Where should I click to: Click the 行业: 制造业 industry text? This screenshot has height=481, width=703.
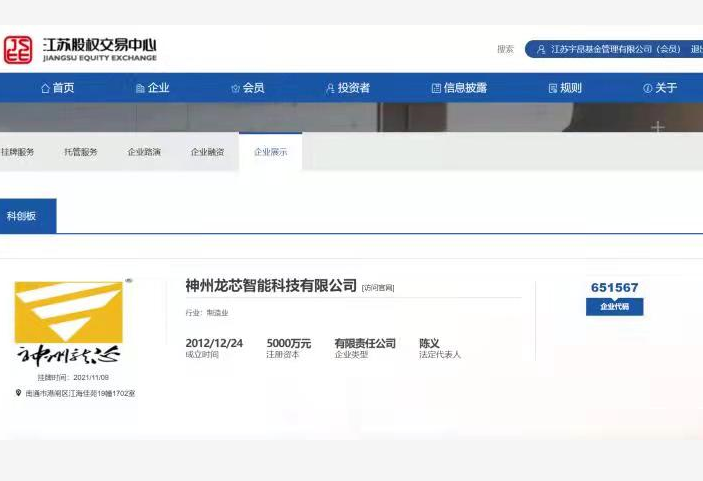(x=207, y=313)
